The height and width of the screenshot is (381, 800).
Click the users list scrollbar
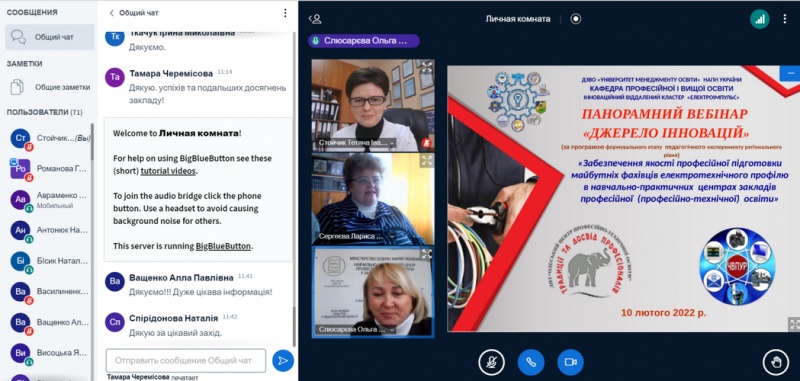tap(92, 141)
